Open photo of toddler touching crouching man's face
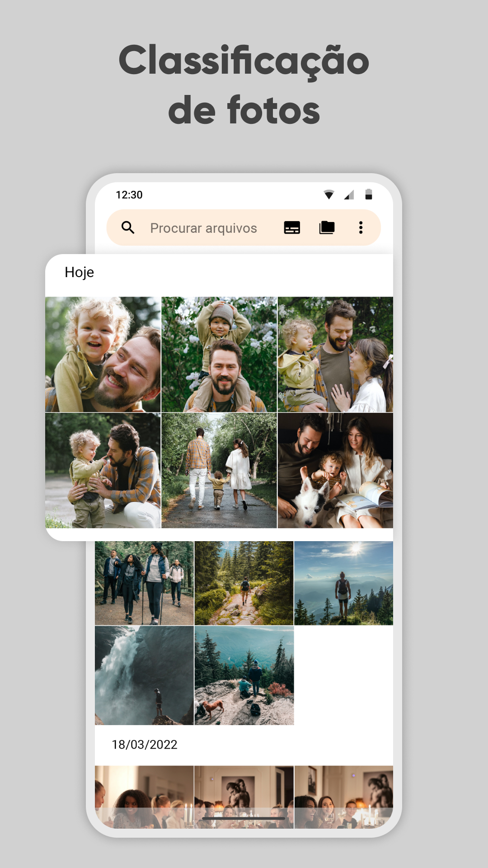Screen dimensions: 488x868 (x=103, y=471)
